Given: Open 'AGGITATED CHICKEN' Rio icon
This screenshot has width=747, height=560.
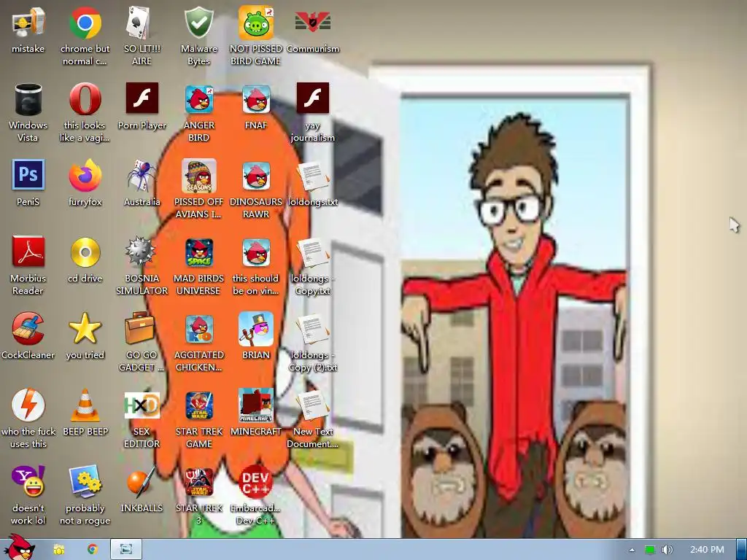Looking at the screenshot, I should pos(199,330).
